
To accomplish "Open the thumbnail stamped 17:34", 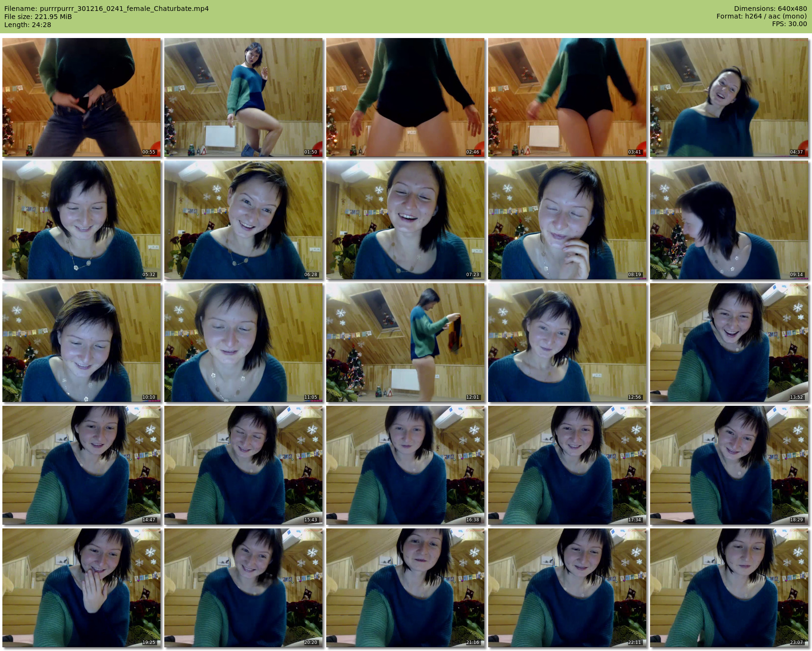I will pos(567,465).
